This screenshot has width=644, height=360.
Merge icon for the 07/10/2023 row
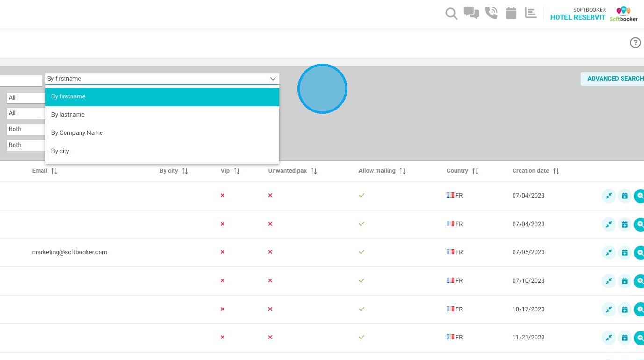[x=609, y=281]
